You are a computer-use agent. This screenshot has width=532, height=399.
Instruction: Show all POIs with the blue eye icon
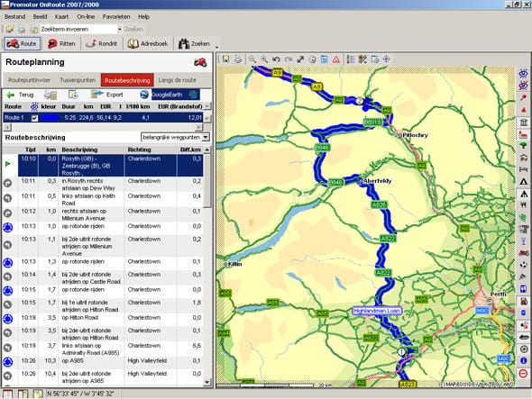(x=524, y=73)
